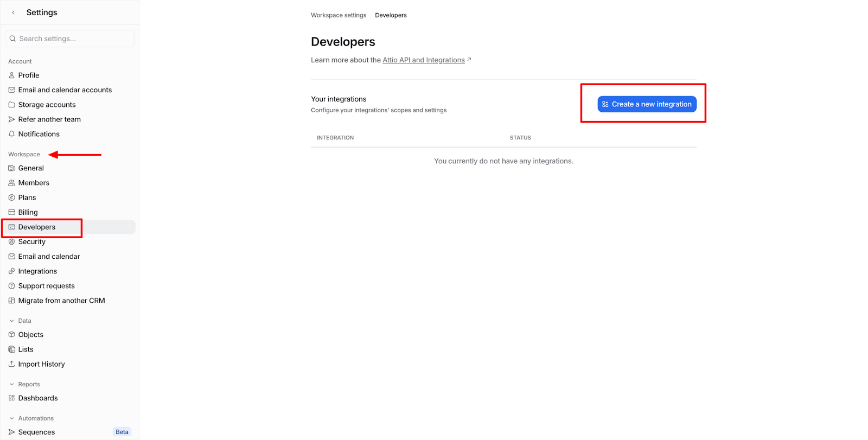Image resolution: width=868 pixels, height=440 pixels.
Task: Click Workspace settings breadcrumb
Action: click(339, 15)
